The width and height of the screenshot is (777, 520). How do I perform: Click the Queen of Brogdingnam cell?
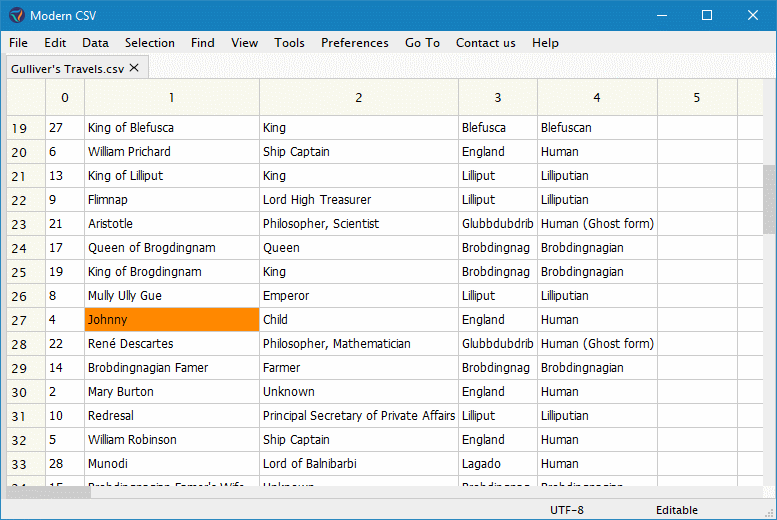click(x=172, y=248)
